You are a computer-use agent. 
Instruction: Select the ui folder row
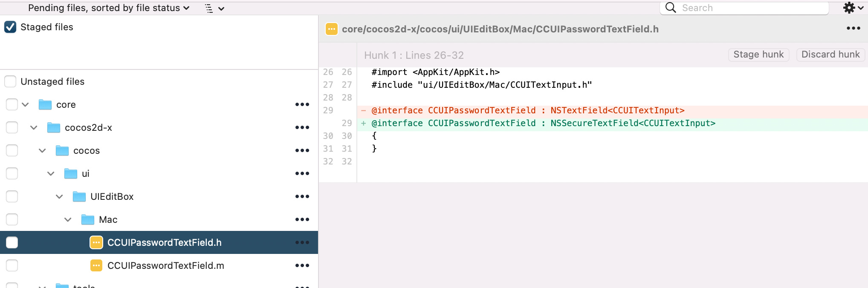[x=86, y=173]
